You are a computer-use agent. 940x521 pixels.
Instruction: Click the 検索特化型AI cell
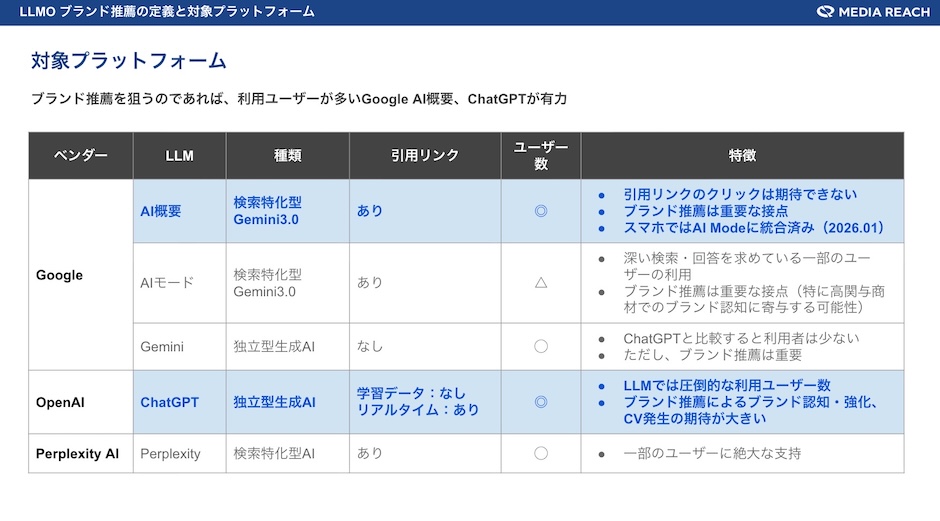(288, 454)
